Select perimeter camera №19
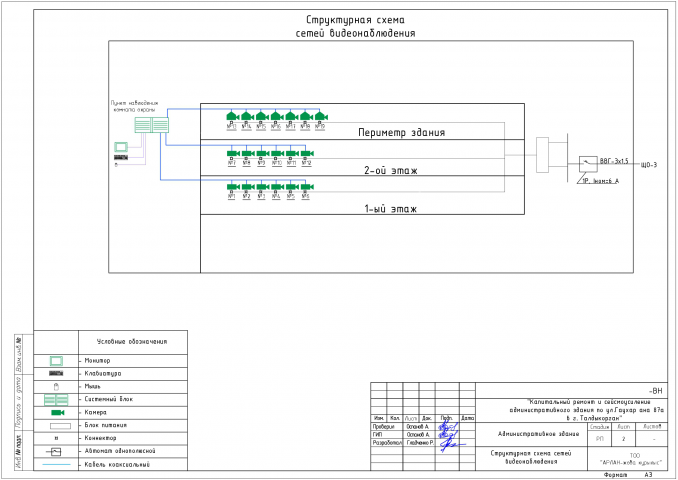Screen dimensions: 678x480 coord(320,116)
